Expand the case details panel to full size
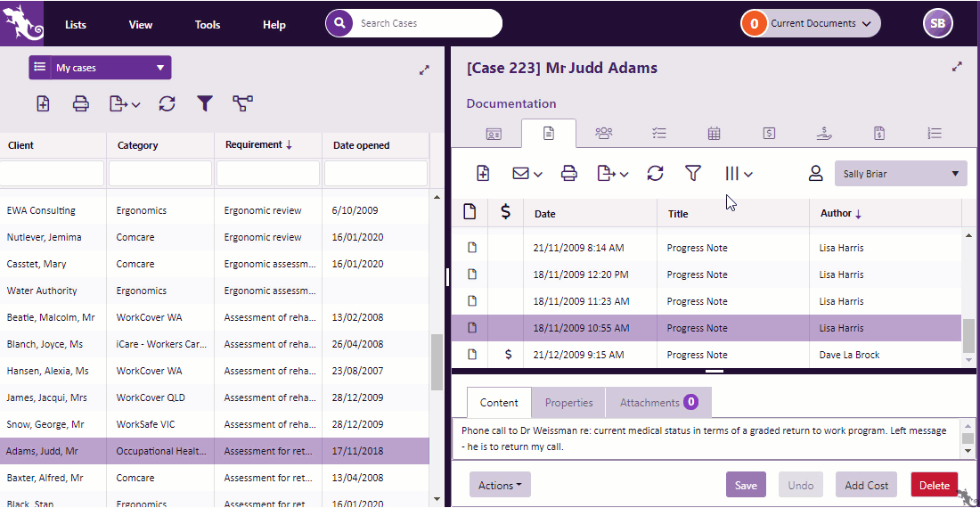Screen dimensions: 980x508 pos(957,67)
